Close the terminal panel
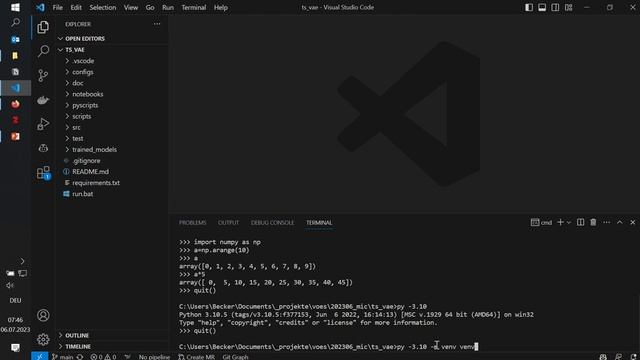Image resolution: width=640 pixels, height=360 pixels. (x=633, y=222)
